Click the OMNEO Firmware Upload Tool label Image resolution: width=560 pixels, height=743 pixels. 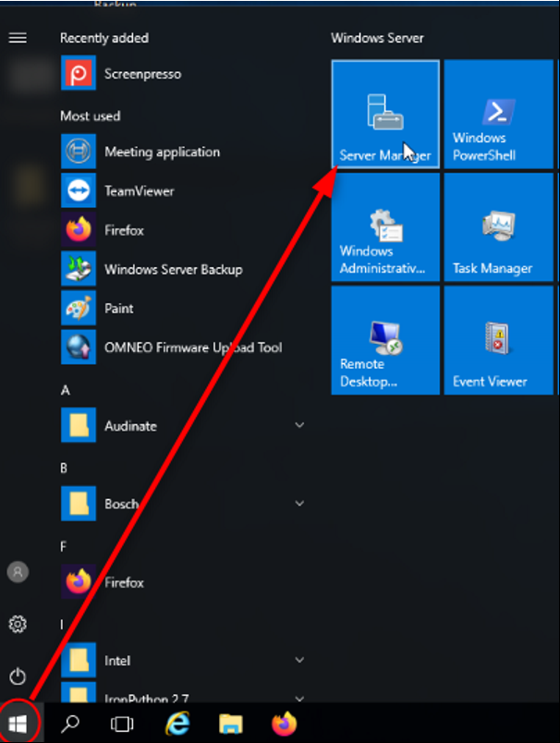(x=193, y=347)
